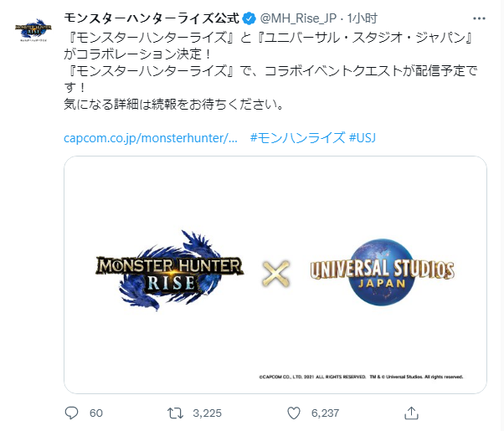Click the モンスターハンターライズ公式 display name
The image size is (504, 431).
[152, 18]
